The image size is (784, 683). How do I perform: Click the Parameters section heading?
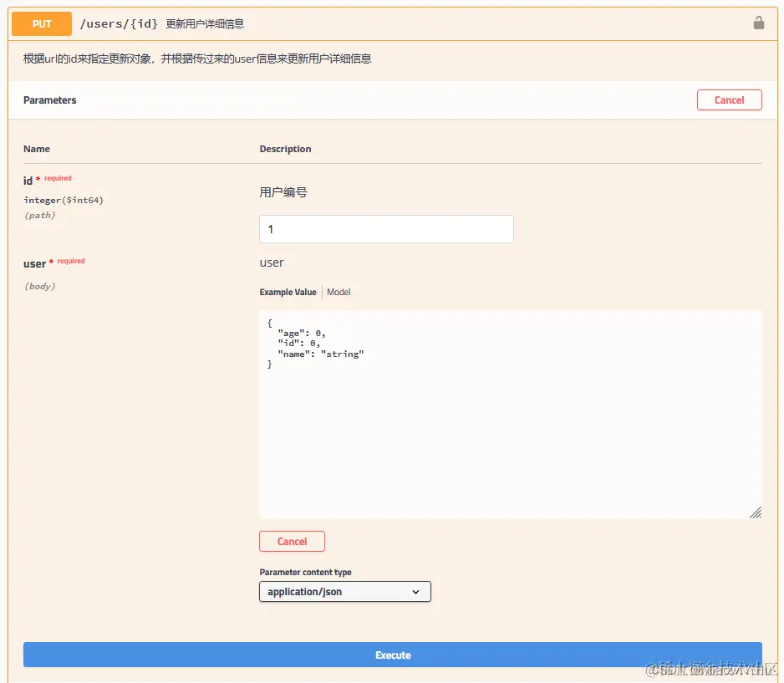point(50,100)
